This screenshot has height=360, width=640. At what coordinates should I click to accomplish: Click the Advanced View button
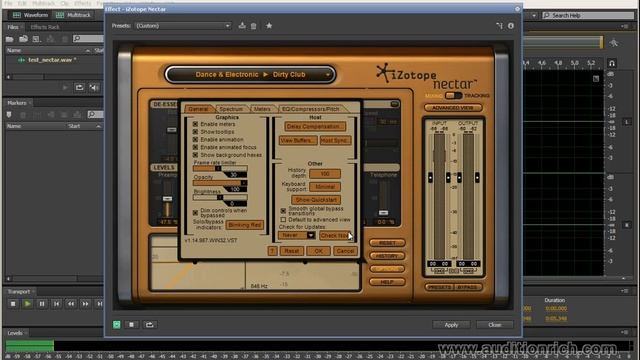pyautogui.click(x=453, y=108)
